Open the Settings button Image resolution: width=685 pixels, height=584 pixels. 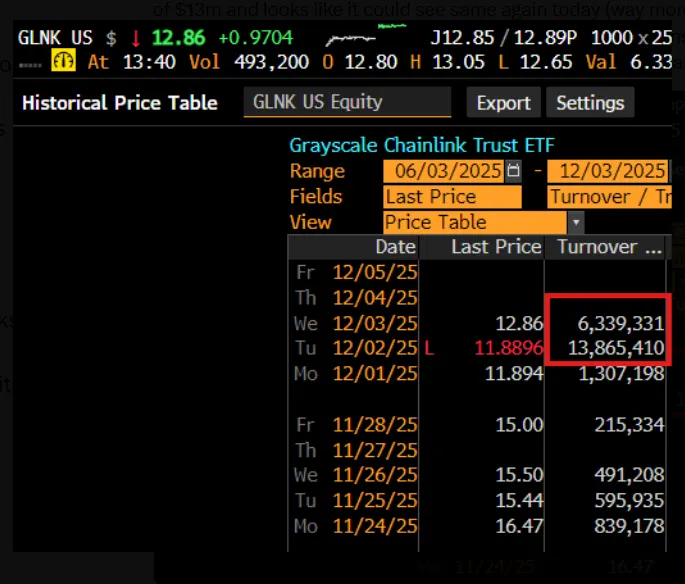590,103
